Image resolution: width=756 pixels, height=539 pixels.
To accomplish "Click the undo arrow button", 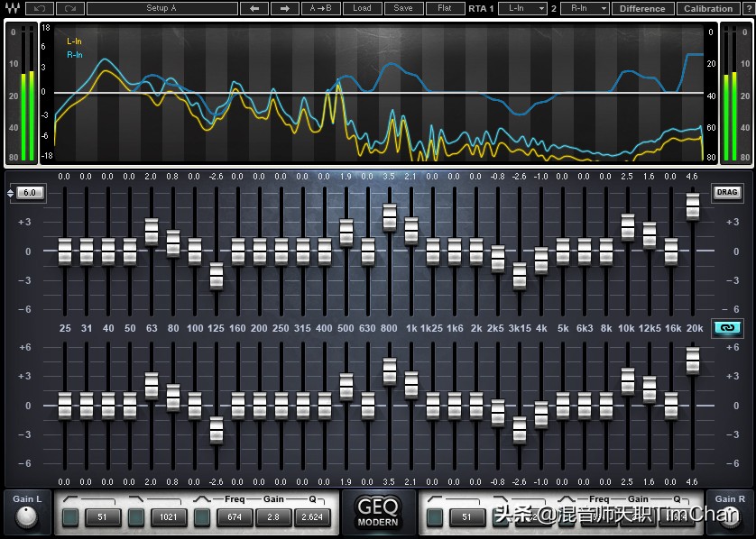I will pyautogui.click(x=39, y=8).
